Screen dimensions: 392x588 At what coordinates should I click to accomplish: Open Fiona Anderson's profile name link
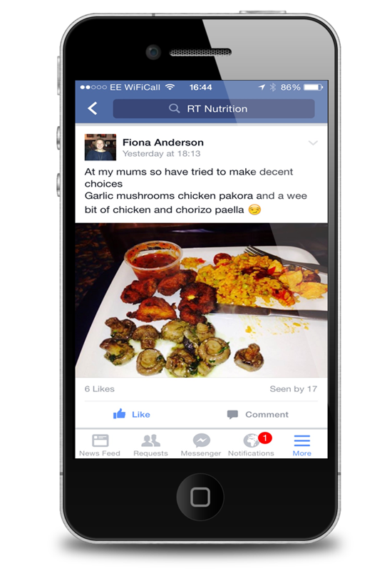click(x=163, y=143)
